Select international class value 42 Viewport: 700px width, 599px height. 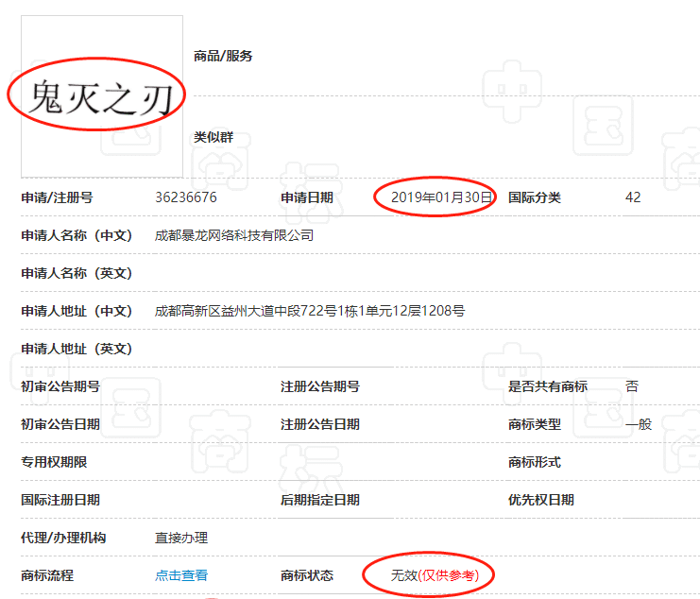(633, 197)
